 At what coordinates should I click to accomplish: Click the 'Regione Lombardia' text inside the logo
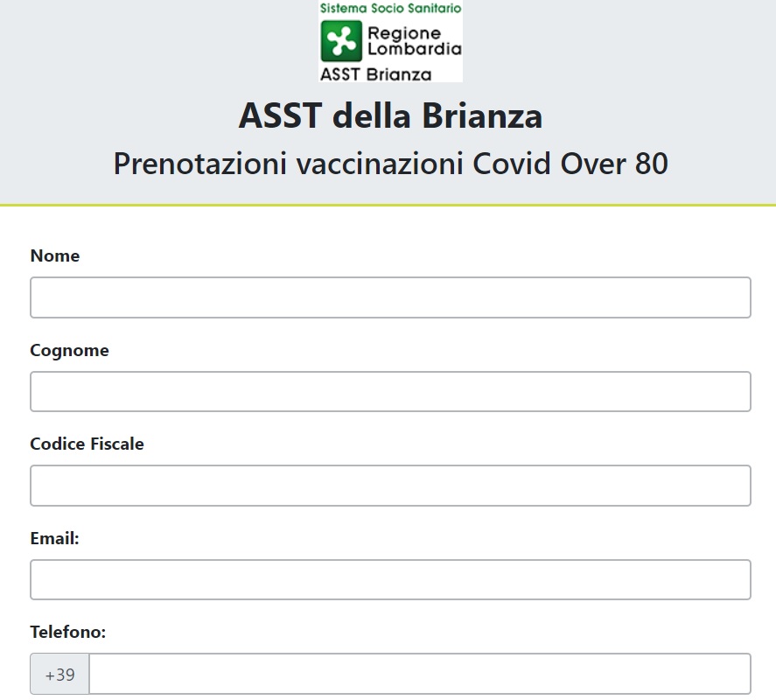click(x=414, y=40)
